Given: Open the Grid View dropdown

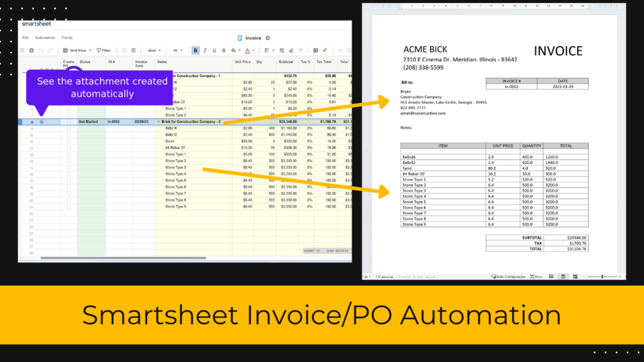Looking at the screenshot, I should (77, 51).
